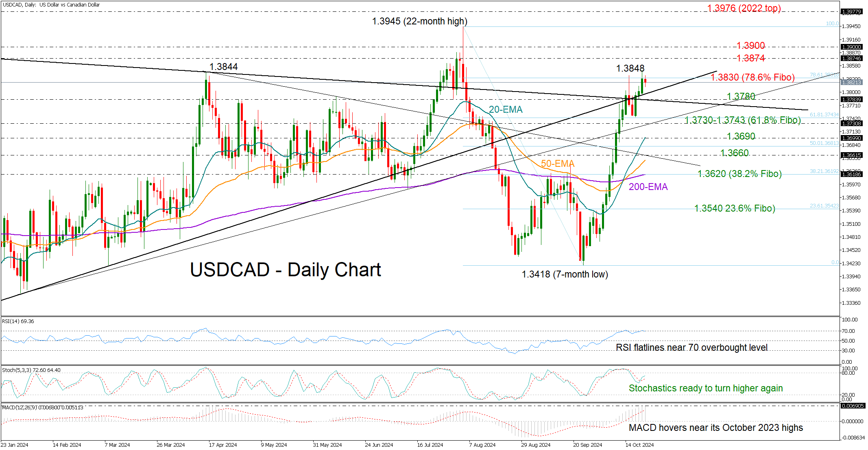868x450 pixels.
Task: Click the 1.3730-1.3743 (61.8% Fibo) annotation
Action: coord(742,120)
